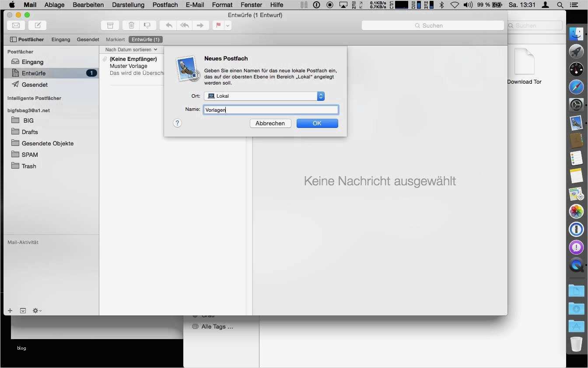Open the Fenster menu

point(251,5)
